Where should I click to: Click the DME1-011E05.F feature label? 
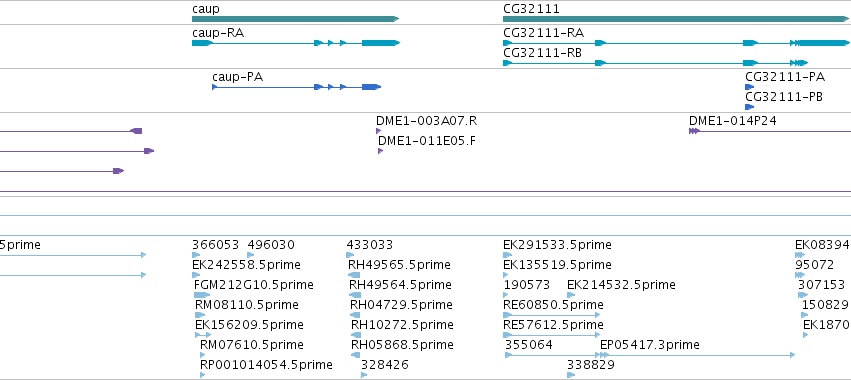point(427,141)
